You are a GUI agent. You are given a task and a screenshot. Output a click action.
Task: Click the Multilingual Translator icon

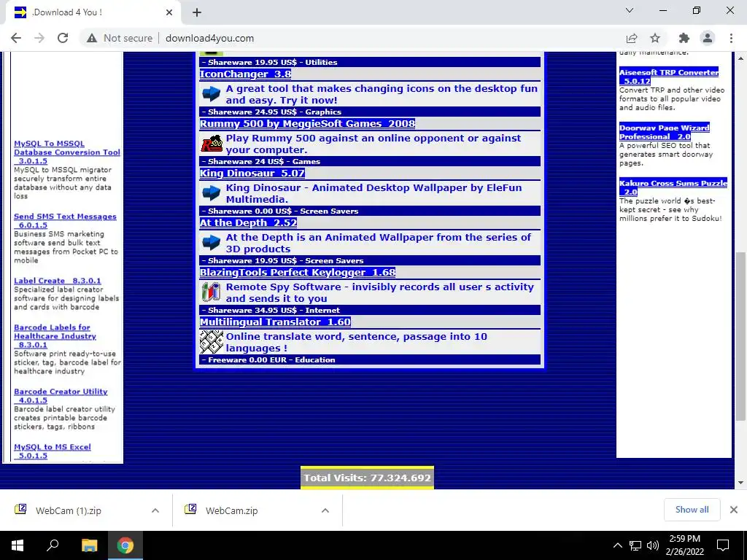pyautogui.click(x=211, y=341)
